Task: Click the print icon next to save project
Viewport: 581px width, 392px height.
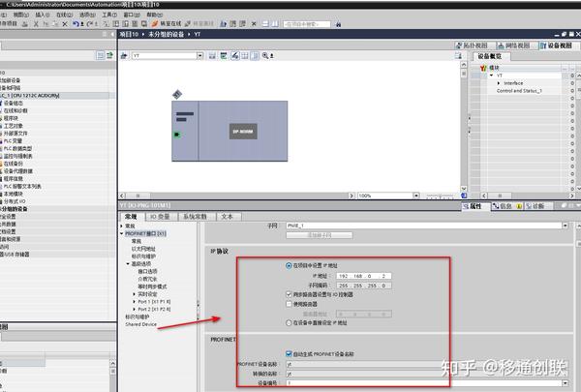Action: 25,24
